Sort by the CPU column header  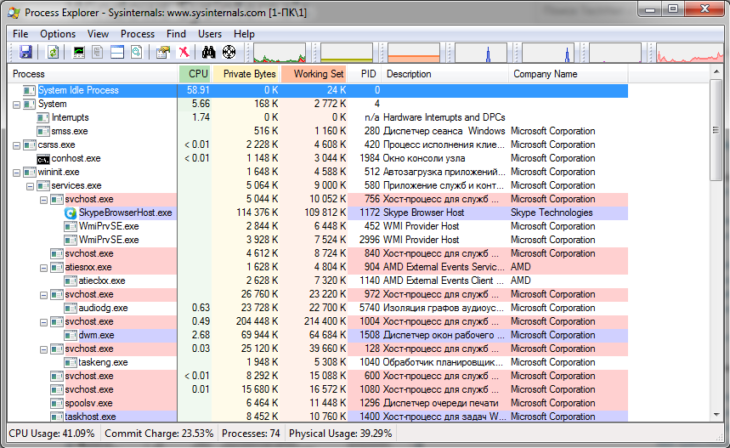196,74
